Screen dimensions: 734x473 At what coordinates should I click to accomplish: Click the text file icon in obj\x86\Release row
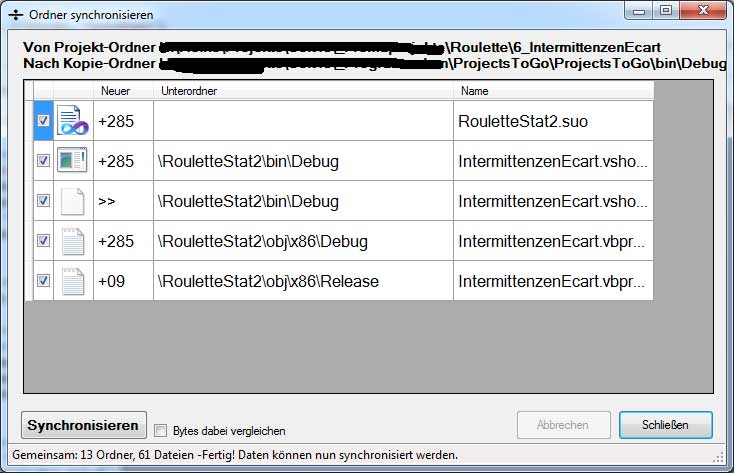click(72, 281)
